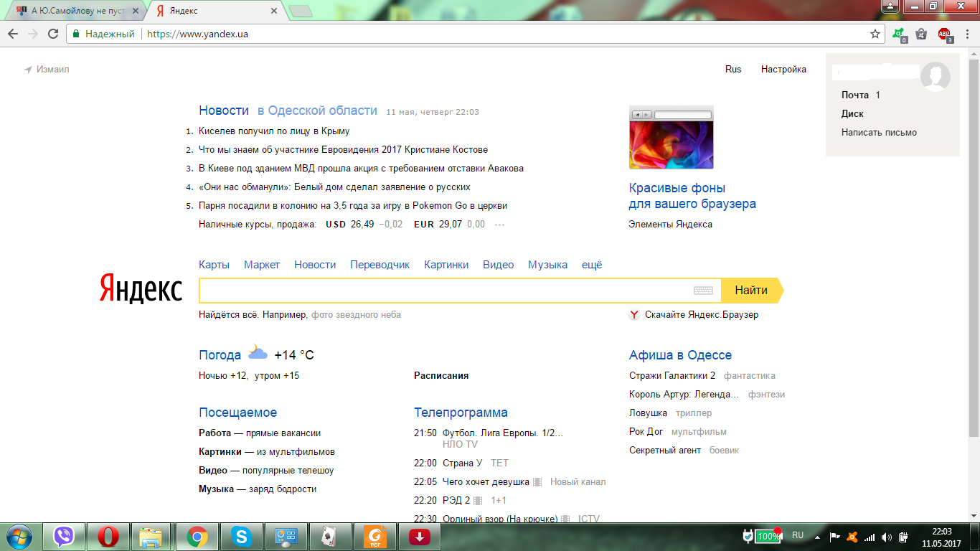
Task: Open the on-screen keyboard icon in search box
Action: tap(703, 291)
